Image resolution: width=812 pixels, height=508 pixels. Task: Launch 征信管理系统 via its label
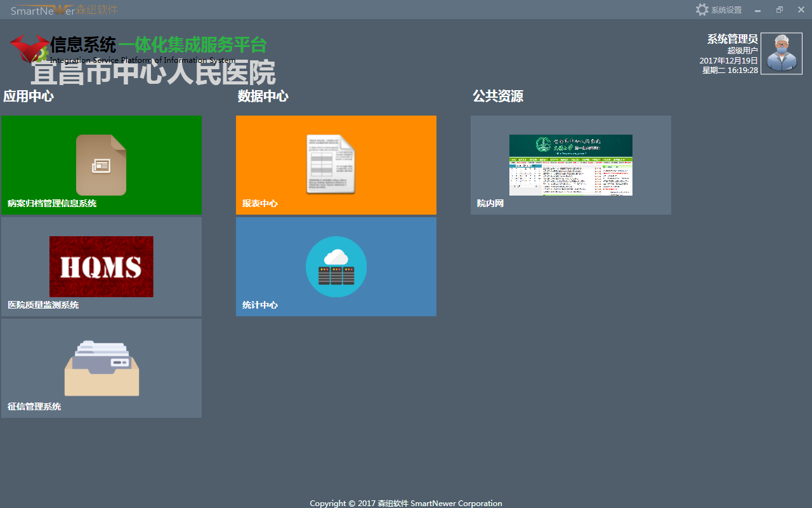(34, 407)
